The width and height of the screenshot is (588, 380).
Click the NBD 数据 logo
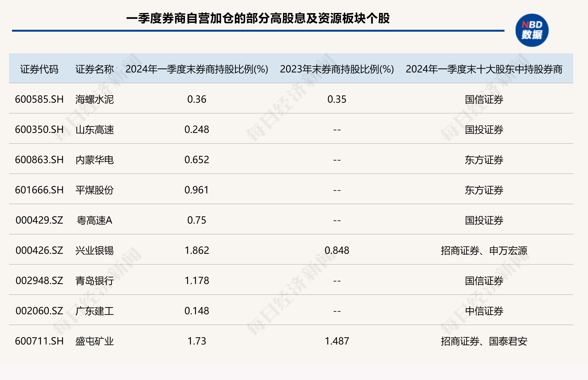[x=532, y=30]
